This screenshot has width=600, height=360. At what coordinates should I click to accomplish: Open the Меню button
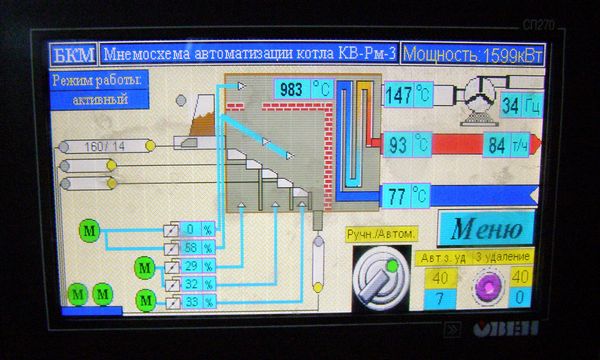click(486, 228)
